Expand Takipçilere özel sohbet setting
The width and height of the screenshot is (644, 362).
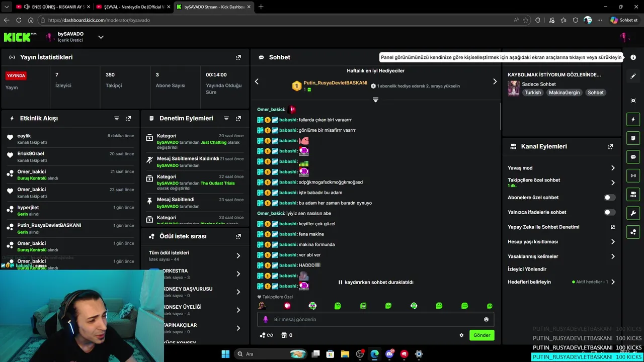[x=561, y=183]
